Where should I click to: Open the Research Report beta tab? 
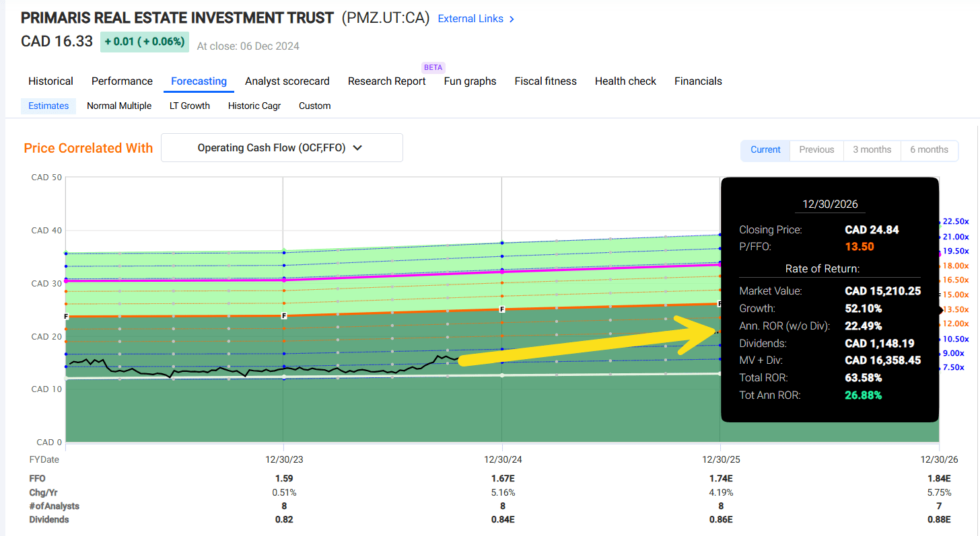(386, 81)
